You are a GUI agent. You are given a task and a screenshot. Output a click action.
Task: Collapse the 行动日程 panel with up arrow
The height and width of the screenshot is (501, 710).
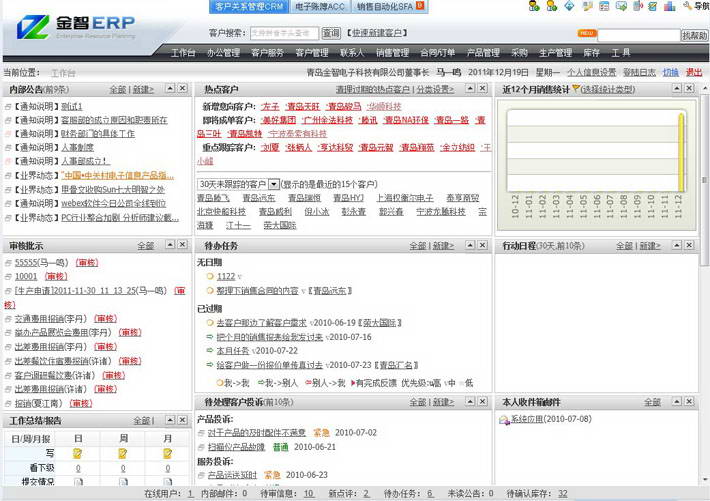677,245
